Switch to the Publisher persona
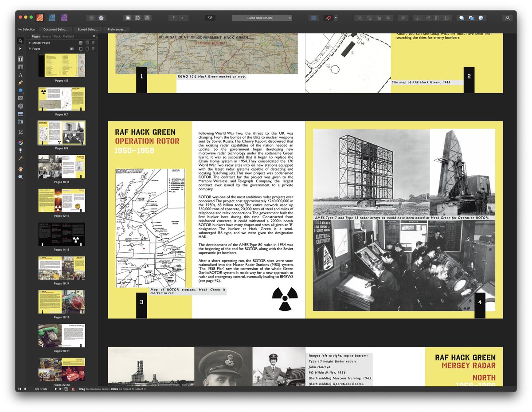Image resolution: width=532 pixels, height=412 pixels. tap(40, 18)
